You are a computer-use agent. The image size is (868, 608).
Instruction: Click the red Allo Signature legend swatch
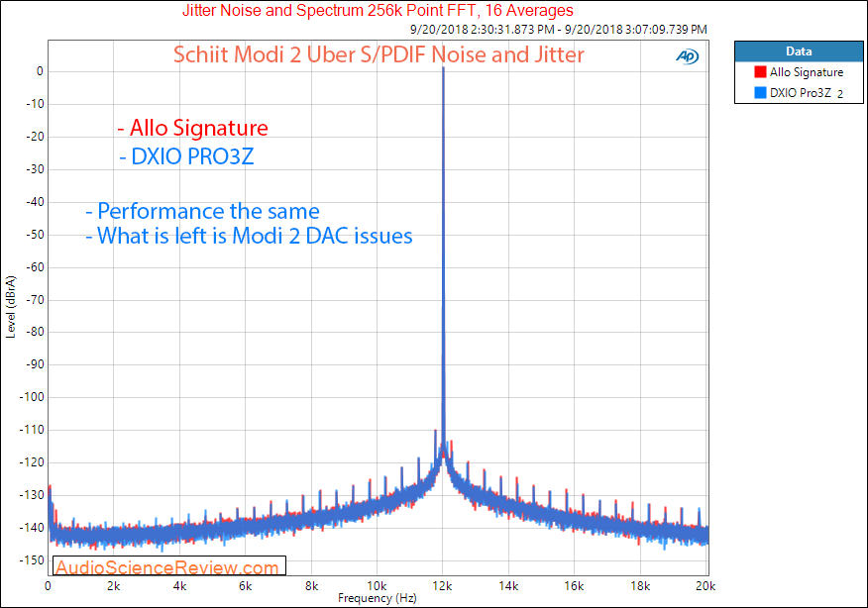760,72
